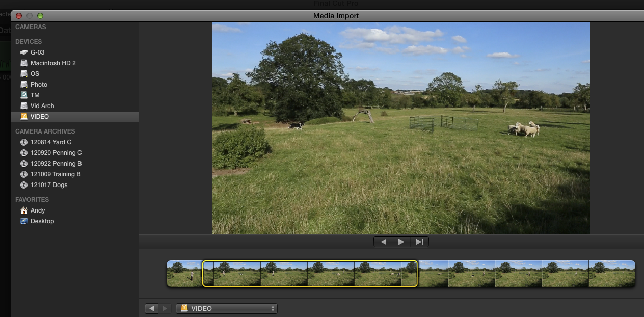
Task: Skip to the next clip
Action: 419,242
